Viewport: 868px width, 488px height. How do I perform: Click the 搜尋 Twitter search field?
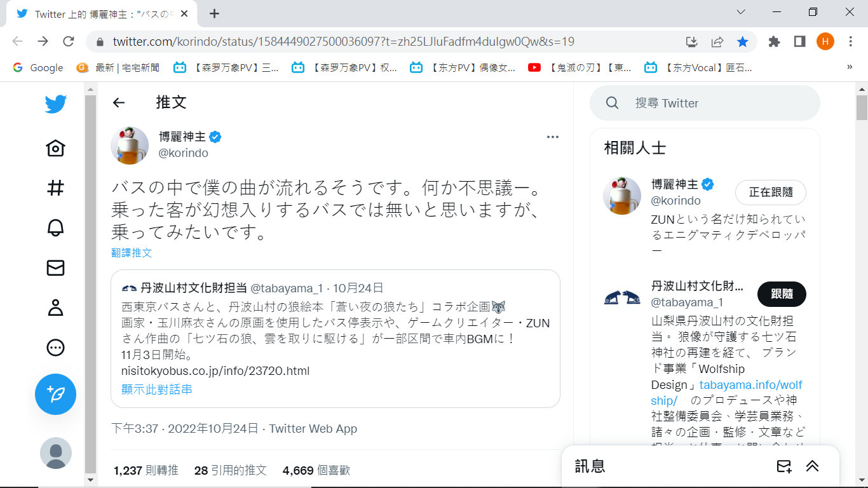pyautogui.click(x=705, y=103)
